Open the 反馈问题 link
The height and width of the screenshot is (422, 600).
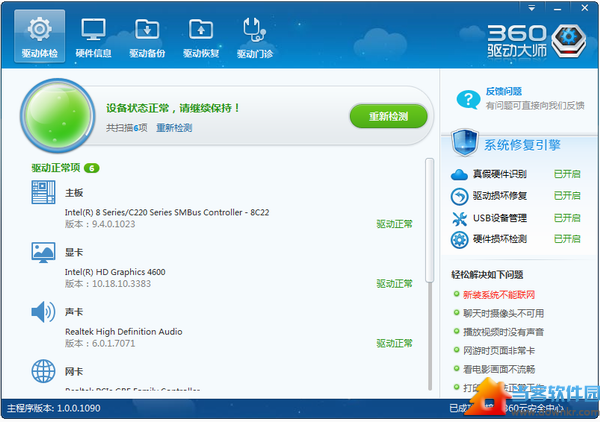504,91
